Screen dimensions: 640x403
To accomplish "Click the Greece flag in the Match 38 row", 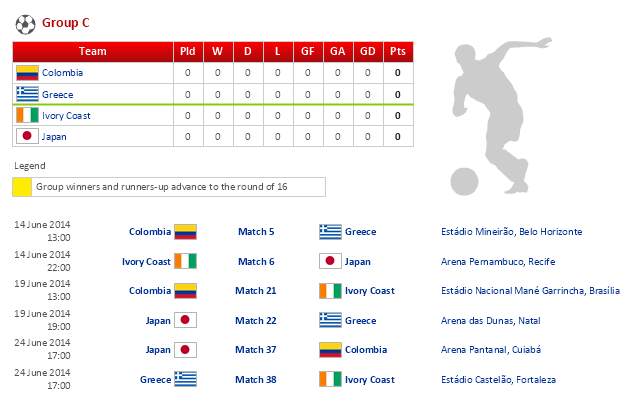I will [186, 380].
